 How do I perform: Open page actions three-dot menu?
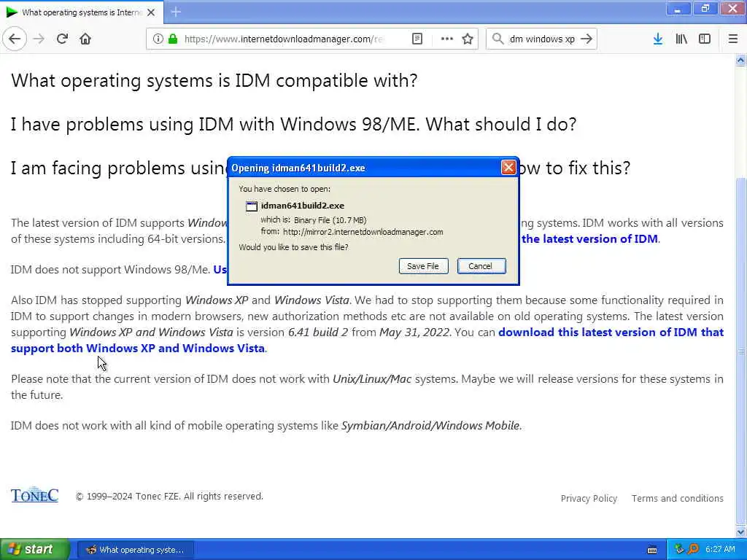tap(447, 39)
